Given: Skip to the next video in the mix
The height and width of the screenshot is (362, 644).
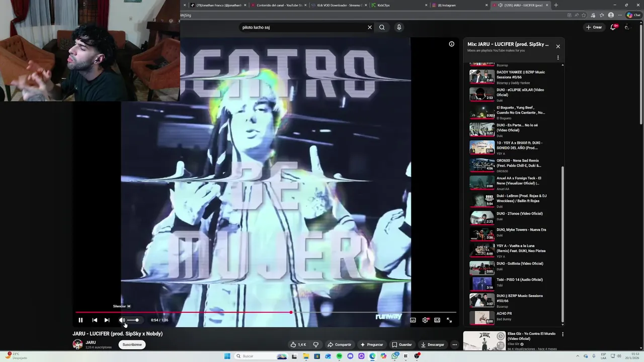Looking at the screenshot, I should pos(107,320).
